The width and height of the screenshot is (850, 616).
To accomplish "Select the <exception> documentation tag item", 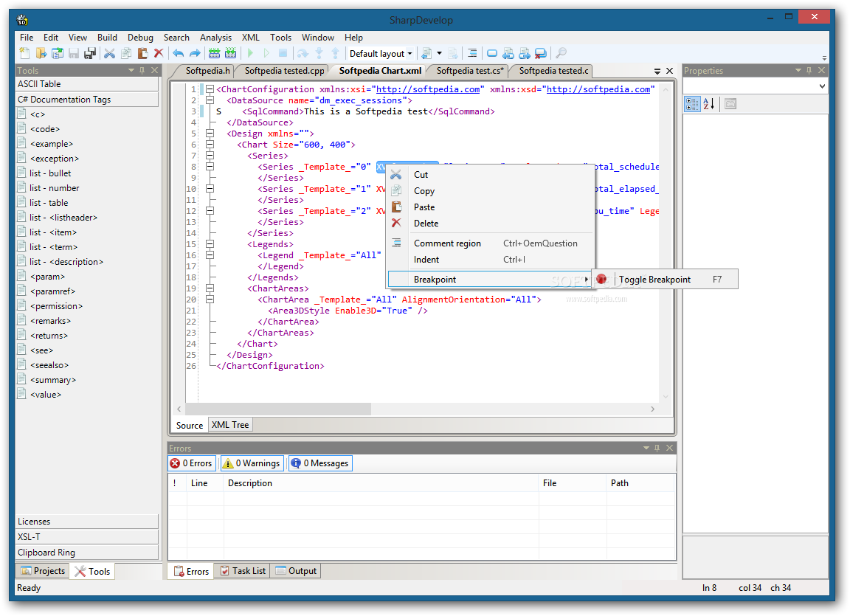I will pos(54,158).
